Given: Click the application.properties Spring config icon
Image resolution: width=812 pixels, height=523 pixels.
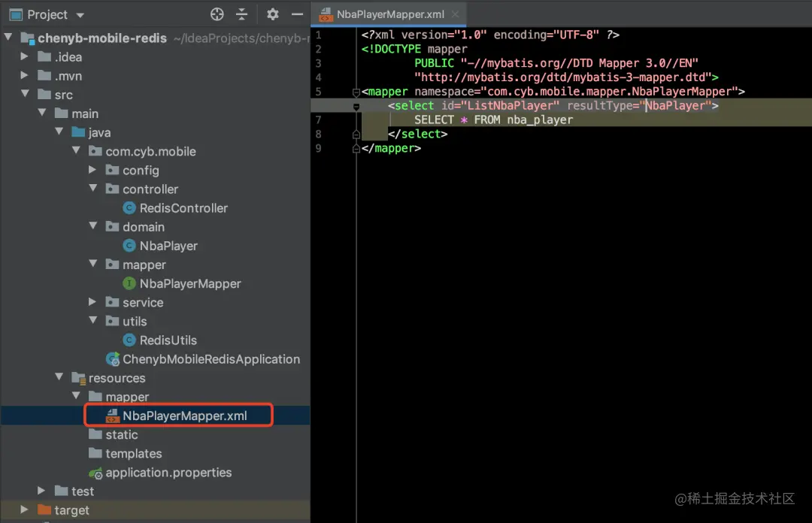Looking at the screenshot, I should 95,473.
